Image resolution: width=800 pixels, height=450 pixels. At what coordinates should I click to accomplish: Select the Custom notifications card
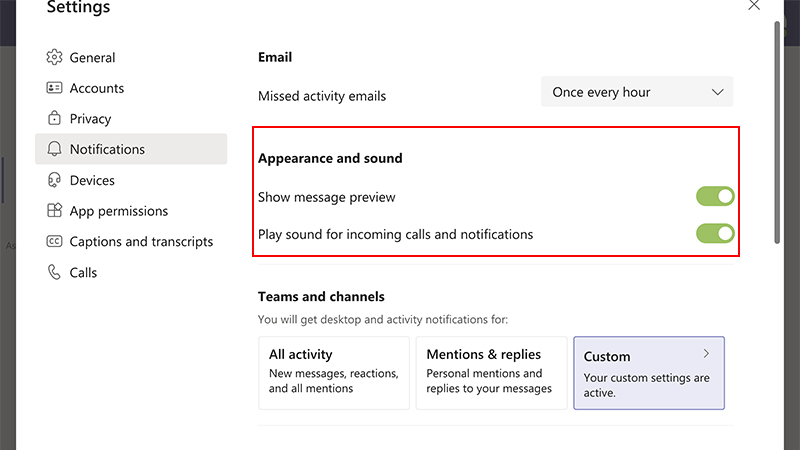pyautogui.click(x=648, y=373)
